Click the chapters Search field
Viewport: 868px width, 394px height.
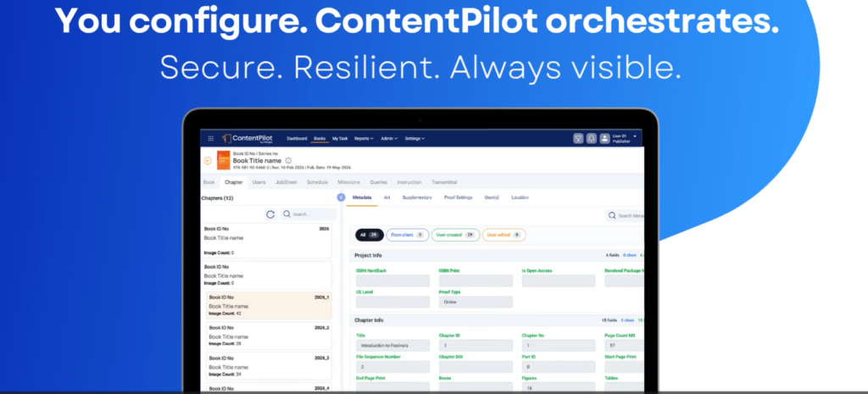coord(309,214)
